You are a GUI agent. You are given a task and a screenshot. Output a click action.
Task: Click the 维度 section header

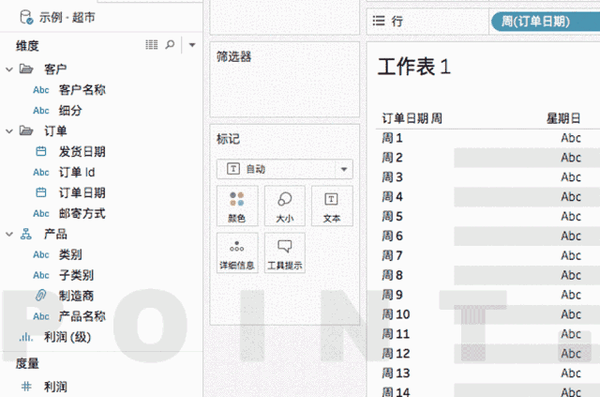pos(27,46)
